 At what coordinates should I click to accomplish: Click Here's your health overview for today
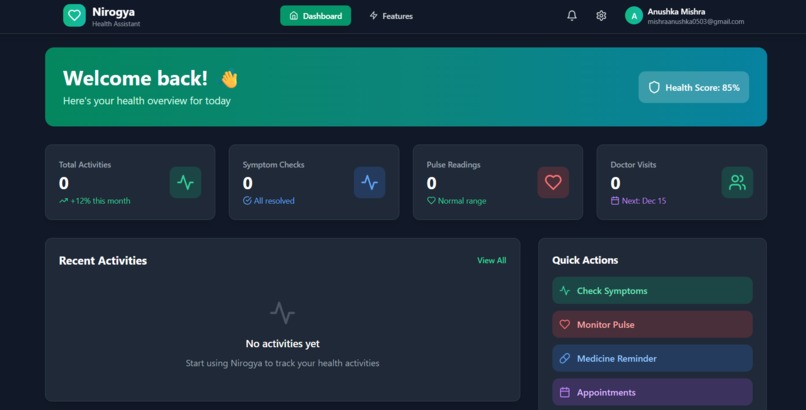coord(147,101)
